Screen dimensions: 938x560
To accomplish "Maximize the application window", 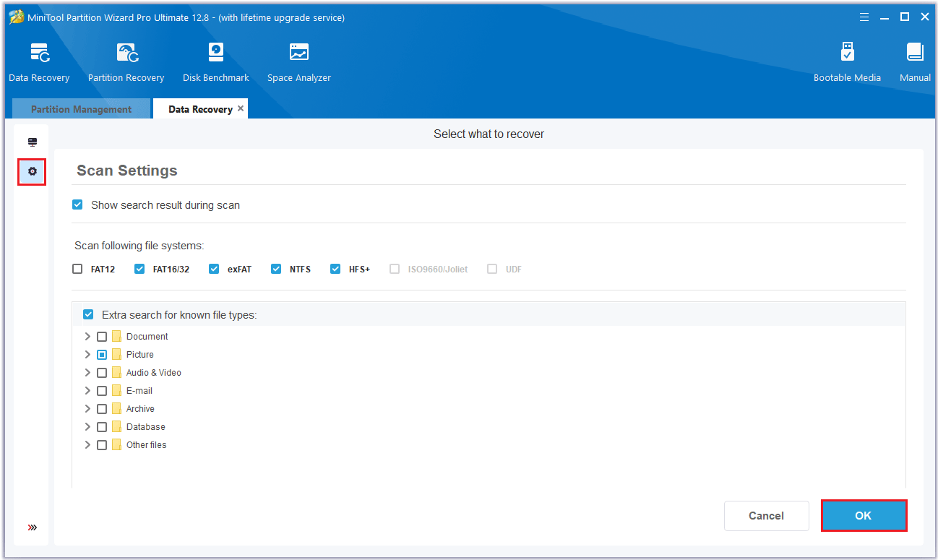I will tap(904, 17).
